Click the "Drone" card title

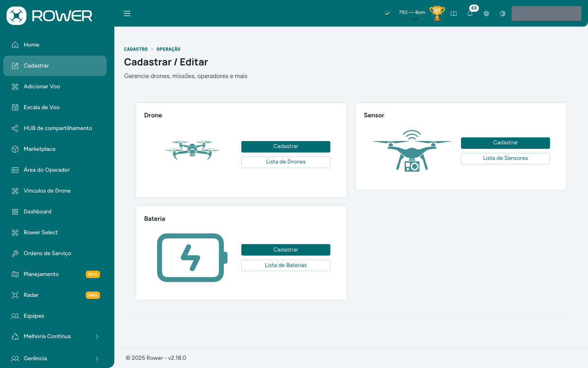click(153, 115)
